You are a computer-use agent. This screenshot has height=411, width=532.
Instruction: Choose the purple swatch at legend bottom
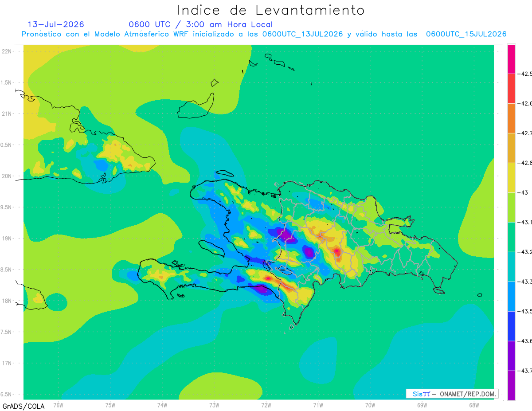point(511,385)
